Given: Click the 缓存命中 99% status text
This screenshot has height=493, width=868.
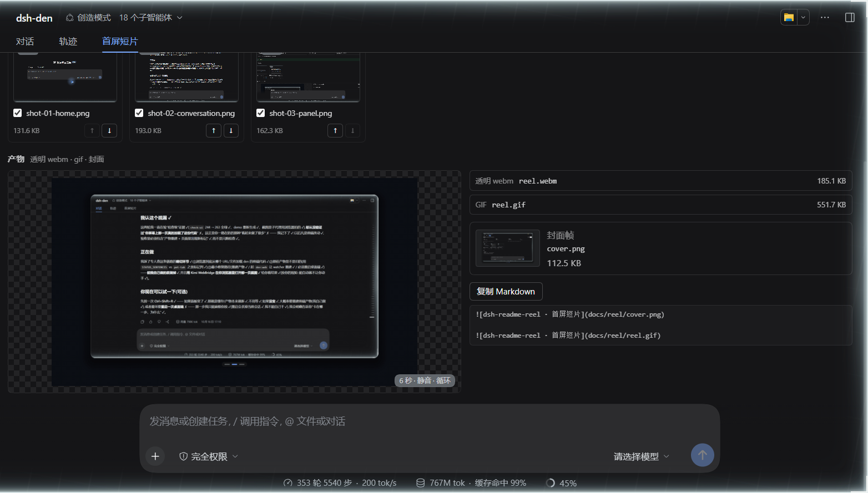Looking at the screenshot, I should 501,483.
